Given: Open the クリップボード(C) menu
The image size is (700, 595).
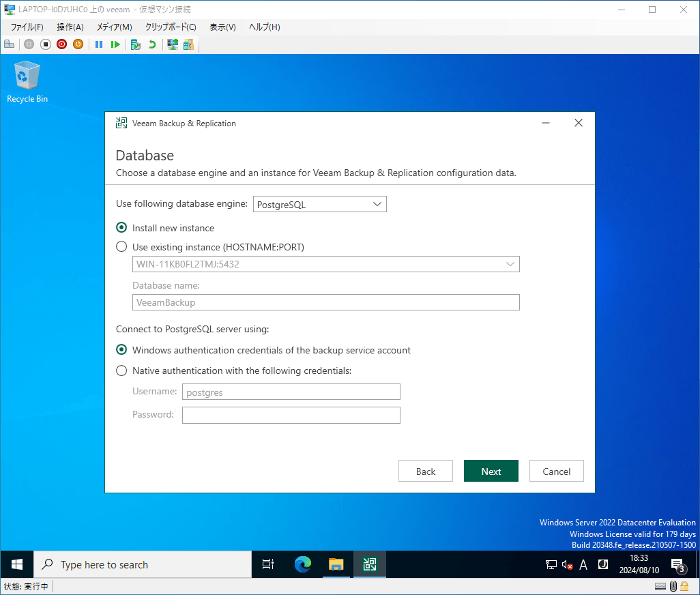Looking at the screenshot, I should point(171,27).
